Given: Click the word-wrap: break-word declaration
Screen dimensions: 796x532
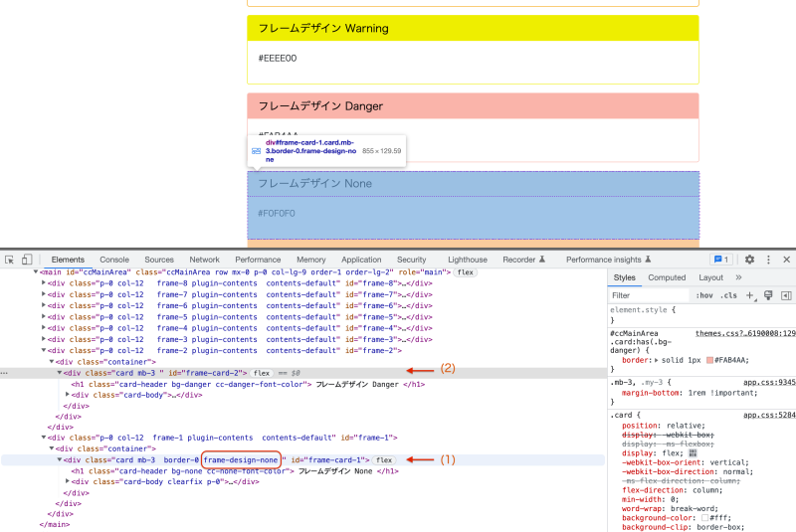Looking at the screenshot, I should [x=670, y=509].
